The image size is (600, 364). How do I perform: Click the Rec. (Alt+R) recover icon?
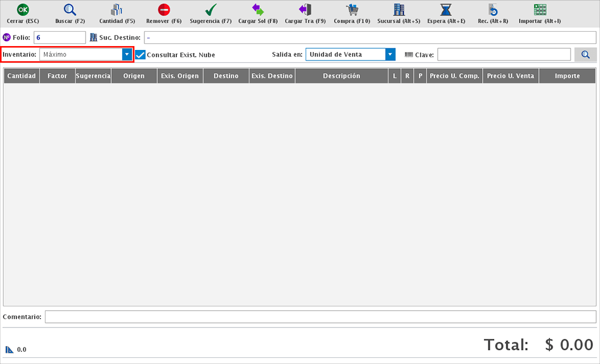click(493, 10)
